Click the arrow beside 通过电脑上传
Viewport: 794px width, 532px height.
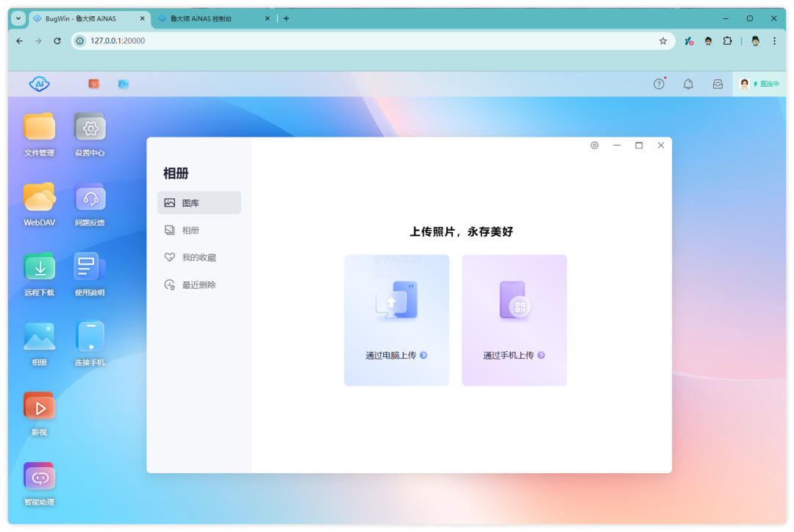point(423,356)
